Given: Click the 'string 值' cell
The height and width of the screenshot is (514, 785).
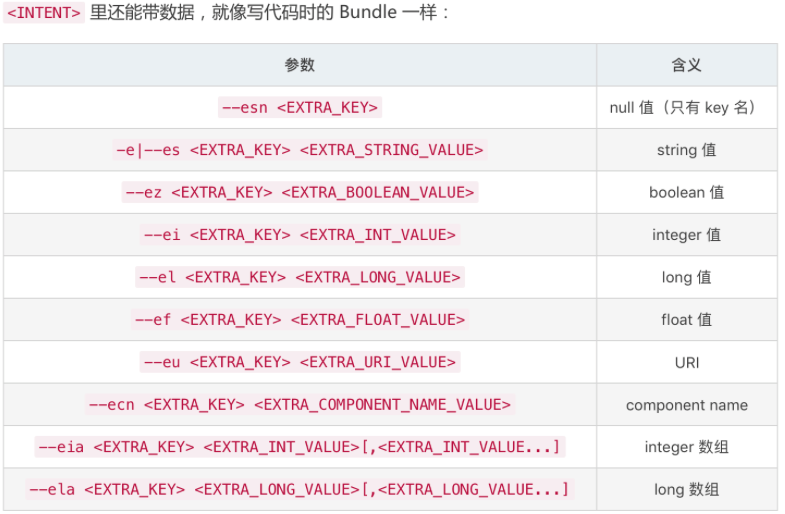Looking at the screenshot, I should coord(686,150).
